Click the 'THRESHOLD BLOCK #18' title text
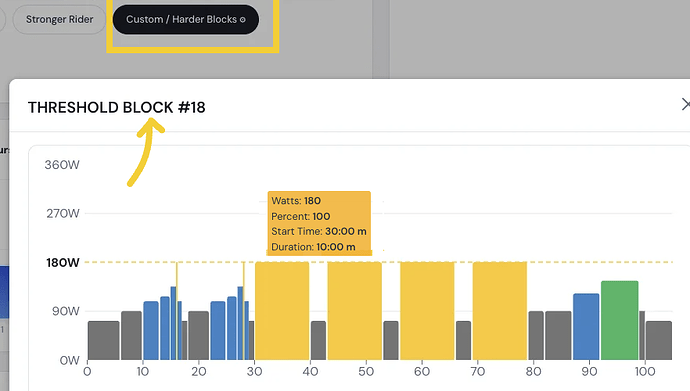This screenshot has height=391, width=690. tap(117, 107)
